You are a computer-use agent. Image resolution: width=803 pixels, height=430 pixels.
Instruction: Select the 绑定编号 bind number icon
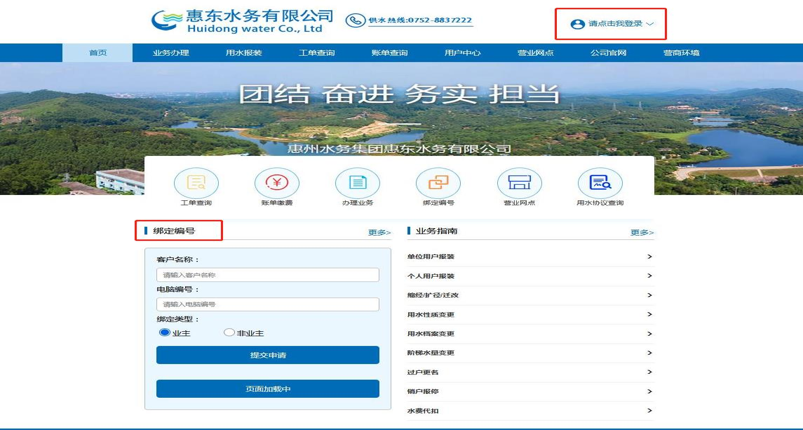coord(438,184)
